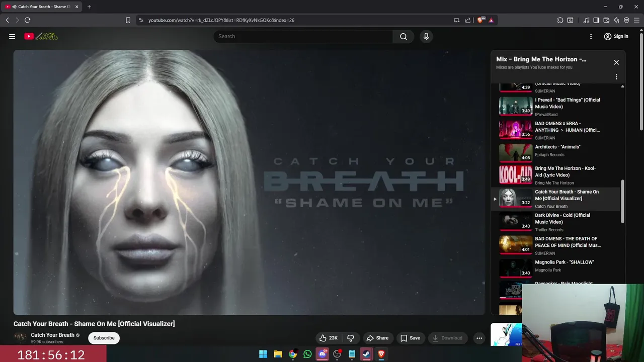The width and height of the screenshot is (644, 362).
Task: Open Windows Start menu
Action: (263, 354)
